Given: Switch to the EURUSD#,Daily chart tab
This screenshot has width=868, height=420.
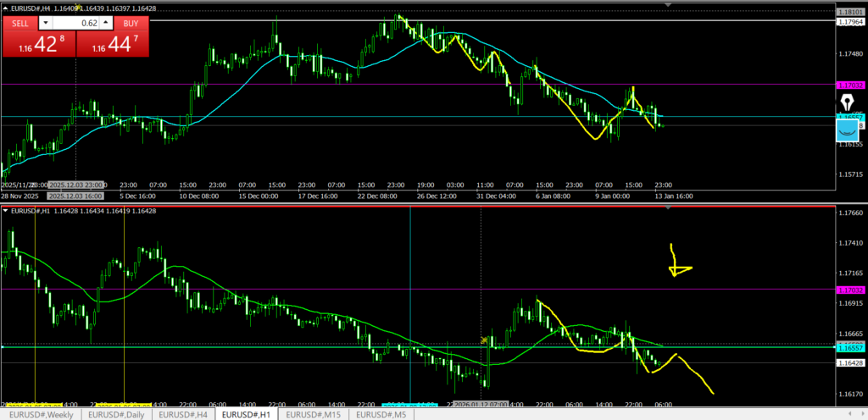Looking at the screenshot, I should (x=114, y=415).
